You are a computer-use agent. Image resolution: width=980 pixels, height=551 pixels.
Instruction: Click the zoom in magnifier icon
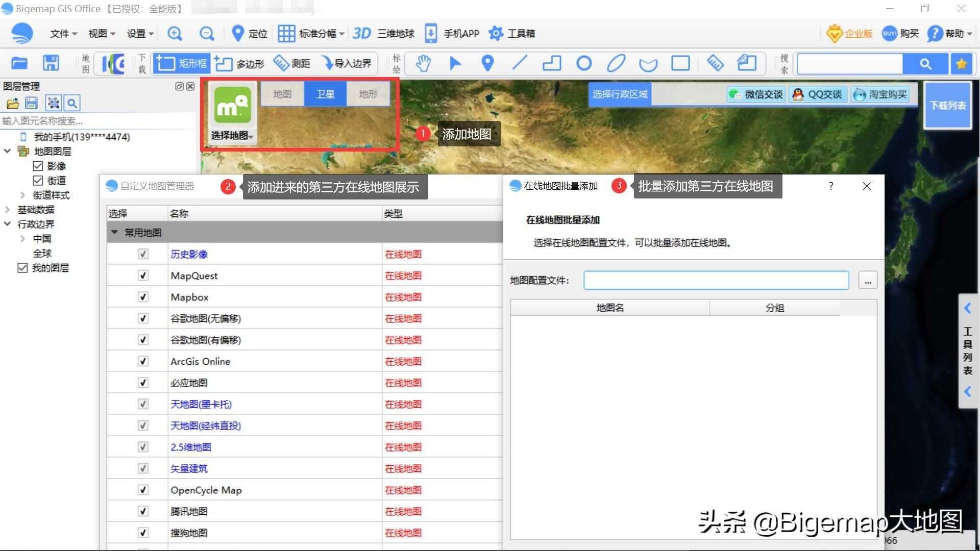[175, 33]
